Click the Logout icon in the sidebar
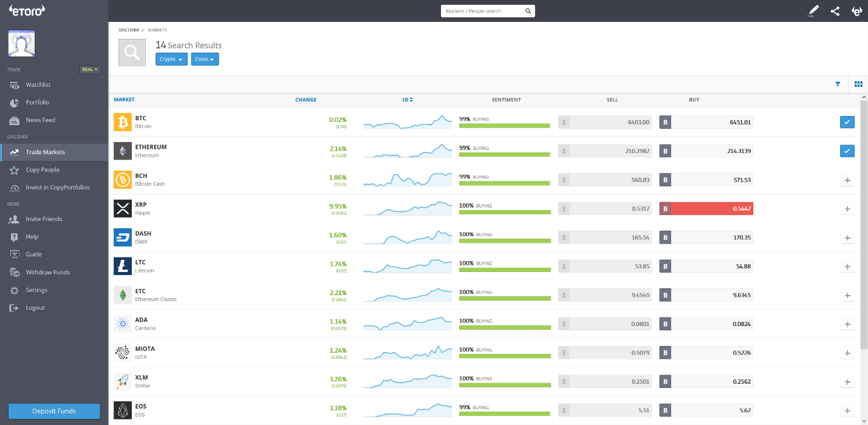 pos(15,308)
